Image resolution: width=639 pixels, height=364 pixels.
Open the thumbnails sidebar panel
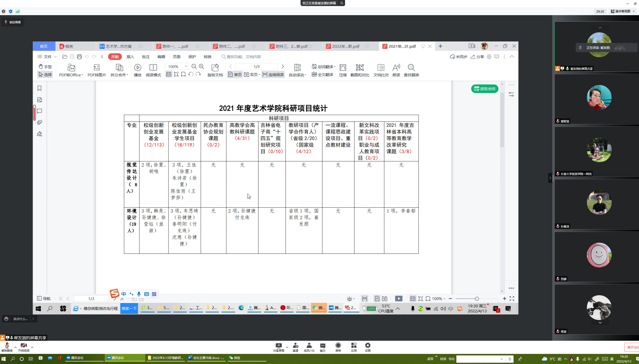pyautogui.click(x=39, y=100)
